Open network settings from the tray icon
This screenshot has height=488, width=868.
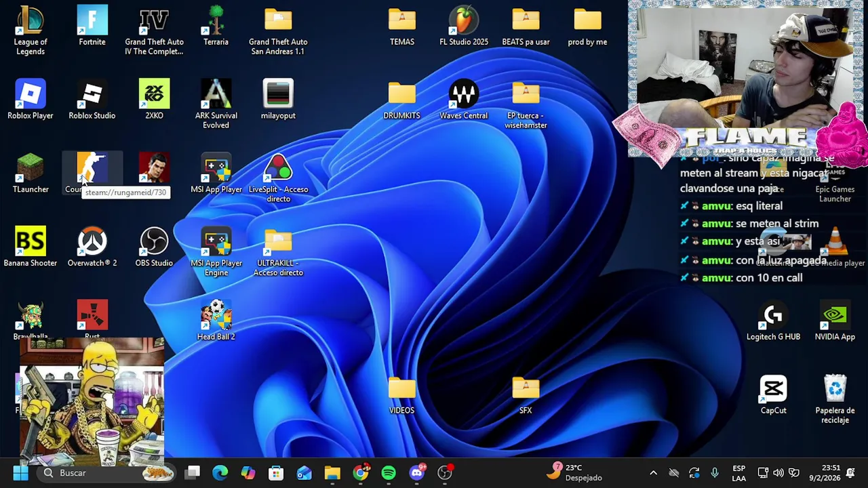coord(763,472)
